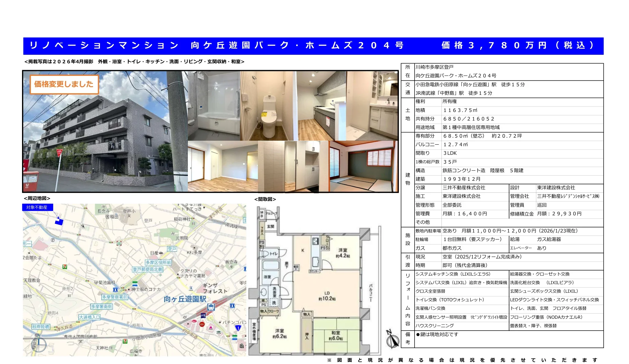629x364 pixels.
Task: Click the 多摩署南側 intersection label
Action: click(102, 306)
